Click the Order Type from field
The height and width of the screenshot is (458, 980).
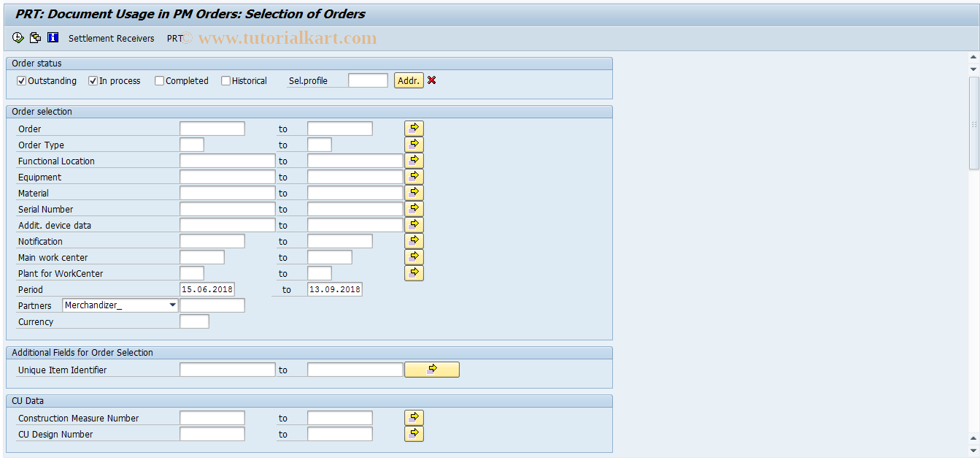coord(192,145)
